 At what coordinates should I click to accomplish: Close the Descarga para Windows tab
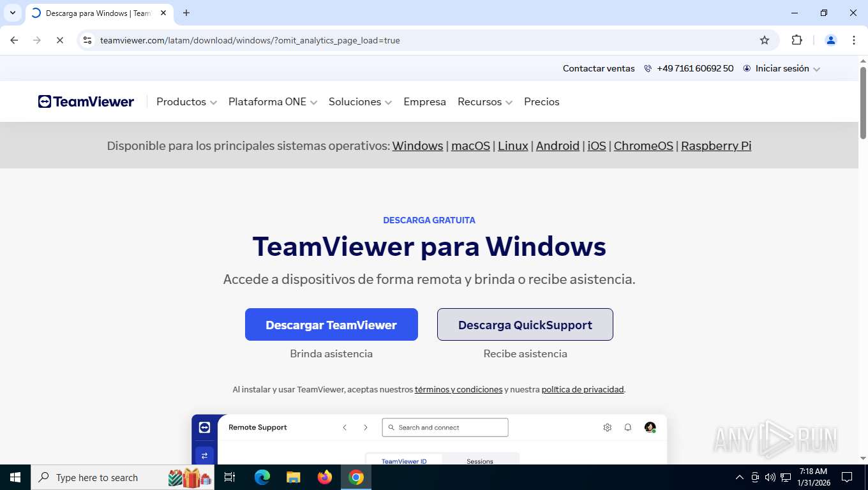163,13
